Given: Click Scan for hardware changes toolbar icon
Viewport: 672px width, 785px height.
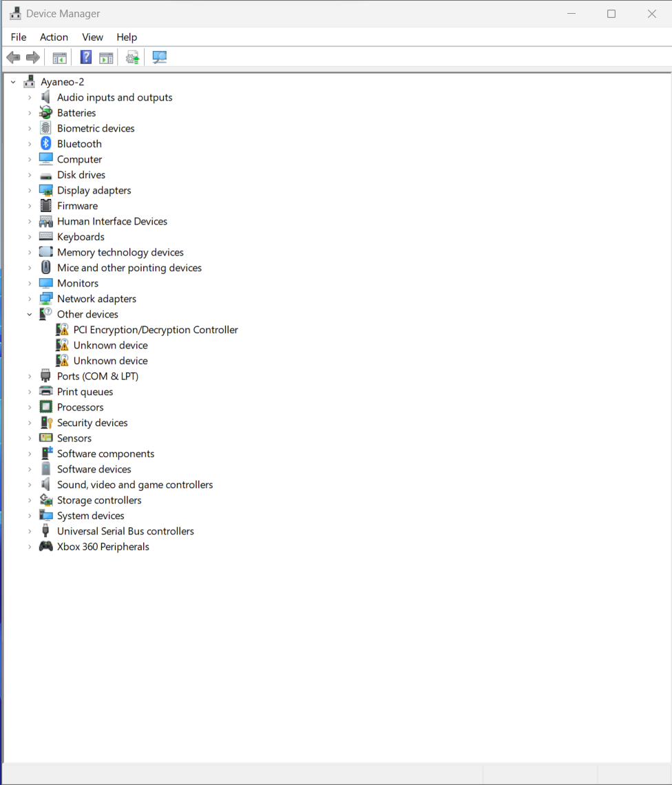Looking at the screenshot, I should pyautogui.click(x=159, y=58).
